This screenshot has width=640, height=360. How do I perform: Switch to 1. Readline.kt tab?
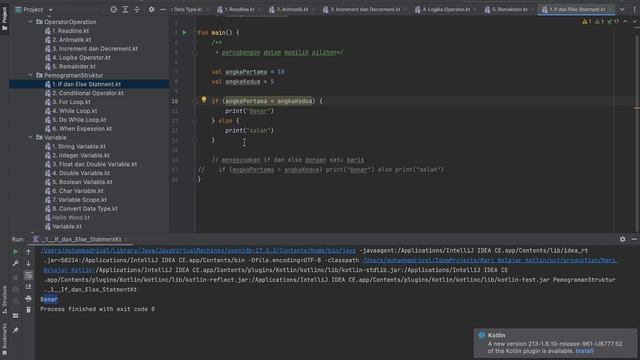[239, 9]
